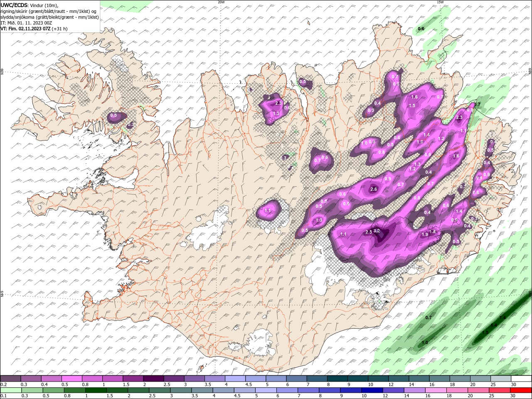532x399 pixels.
Task: Click the bright pink 0.5 snow legend swatch
Action: point(71,379)
